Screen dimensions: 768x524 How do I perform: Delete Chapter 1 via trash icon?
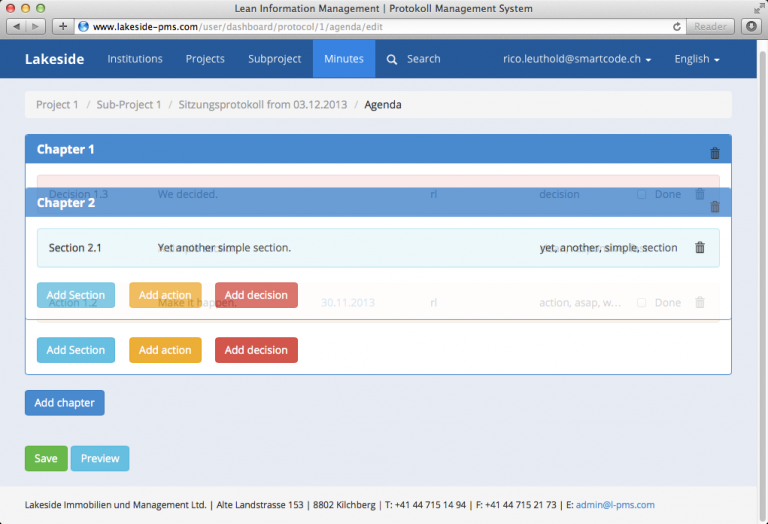[715, 153]
